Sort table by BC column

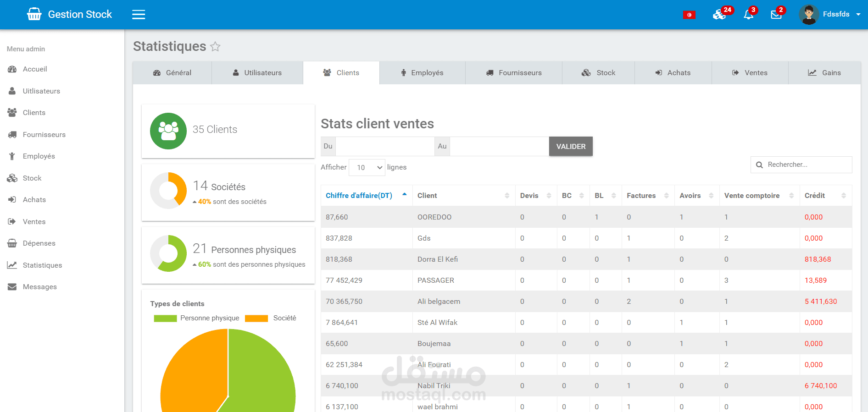(x=573, y=196)
